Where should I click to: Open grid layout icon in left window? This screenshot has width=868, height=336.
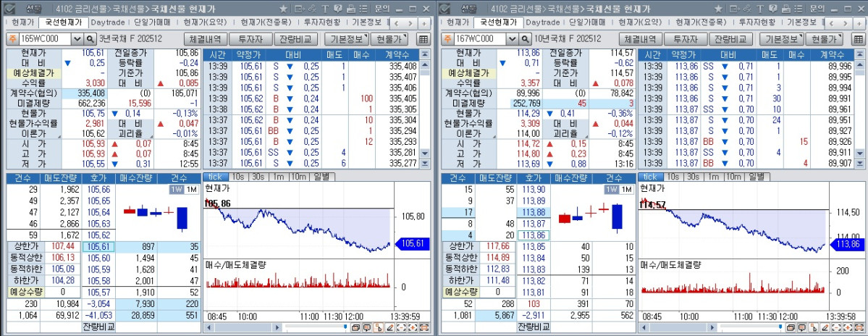[423, 39]
